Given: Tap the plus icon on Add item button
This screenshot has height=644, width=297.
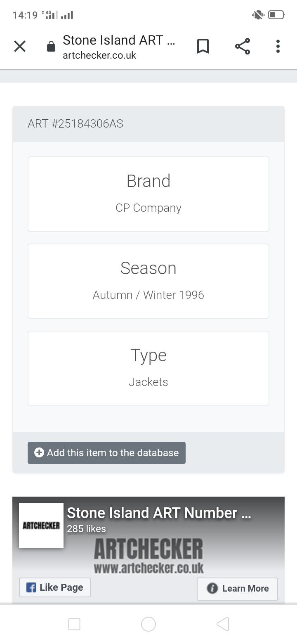Looking at the screenshot, I should pyautogui.click(x=39, y=453).
